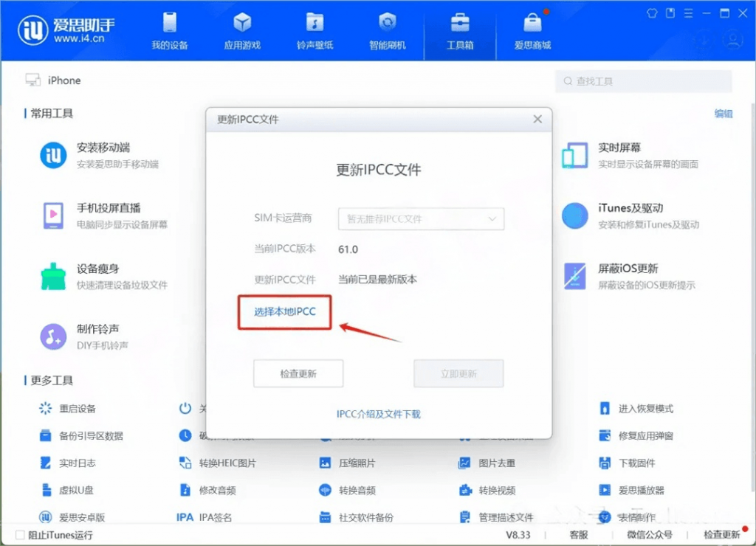Open the SIM卡运营商 dropdown list
This screenshot has width=756, height=546.
421,218
